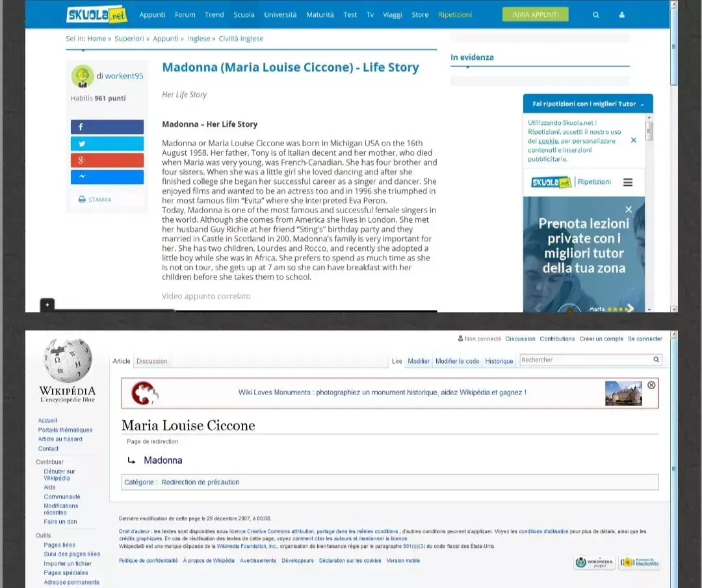This screenshot has width=702, height=588.
Task: Open the Wikimedia project badge
Action: click(x=595, y=563)
